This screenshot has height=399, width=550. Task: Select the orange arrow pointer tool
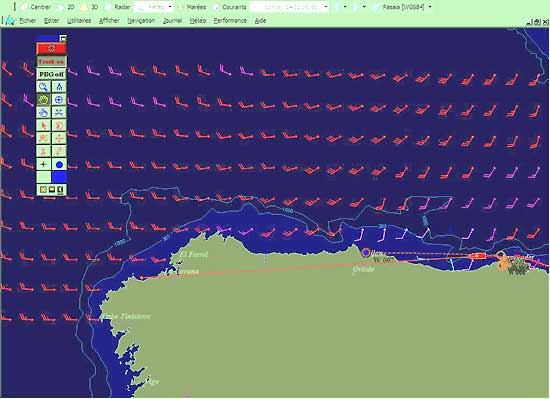pyautogui.click(x=43, y=125)
